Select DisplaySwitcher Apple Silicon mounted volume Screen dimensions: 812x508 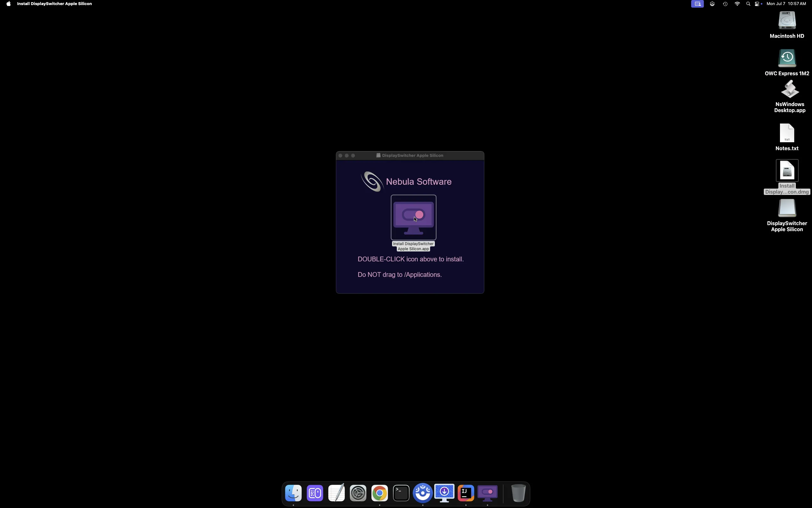787,208
